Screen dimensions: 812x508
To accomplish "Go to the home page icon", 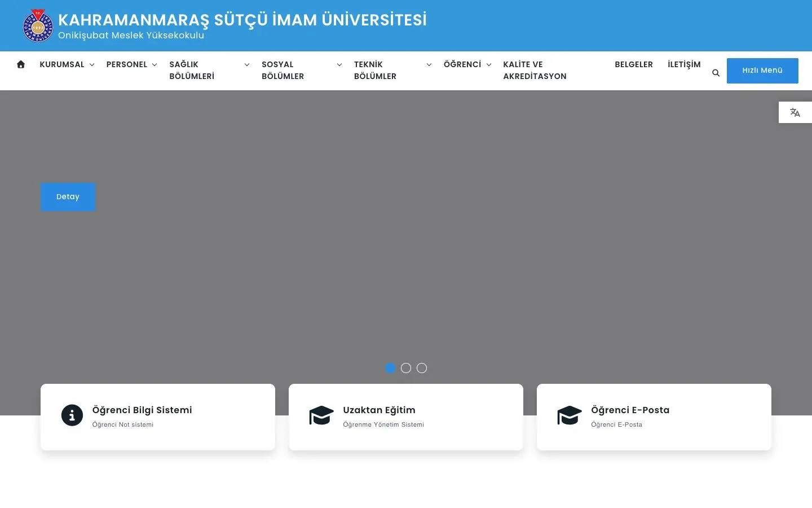I will (x=21, y=64).
